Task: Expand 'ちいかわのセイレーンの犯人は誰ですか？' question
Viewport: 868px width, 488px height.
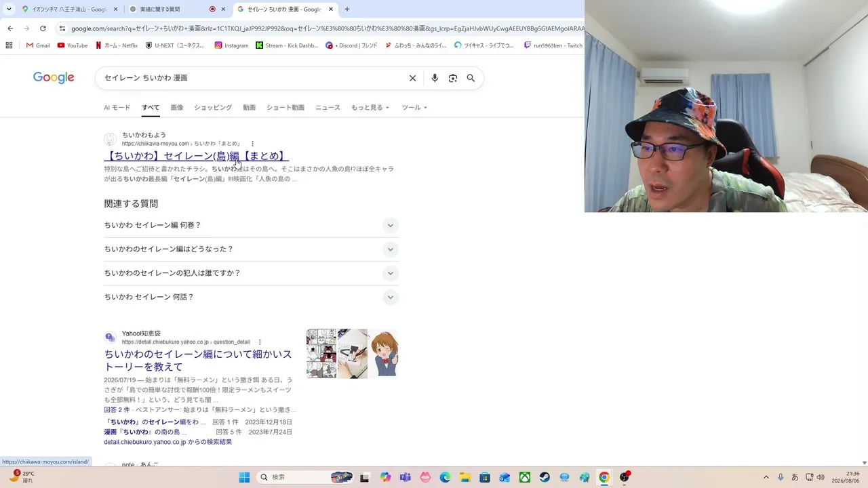Action: [x=251, y=273]
